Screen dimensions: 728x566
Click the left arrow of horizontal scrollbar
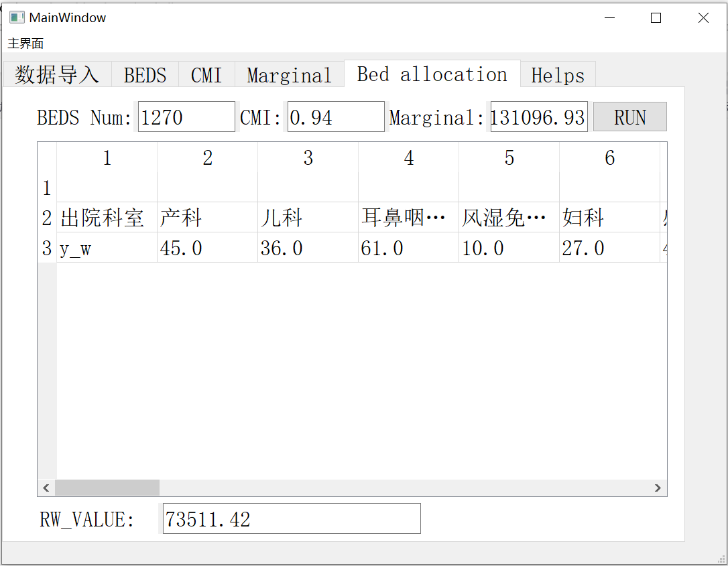[x=46, y=488]
